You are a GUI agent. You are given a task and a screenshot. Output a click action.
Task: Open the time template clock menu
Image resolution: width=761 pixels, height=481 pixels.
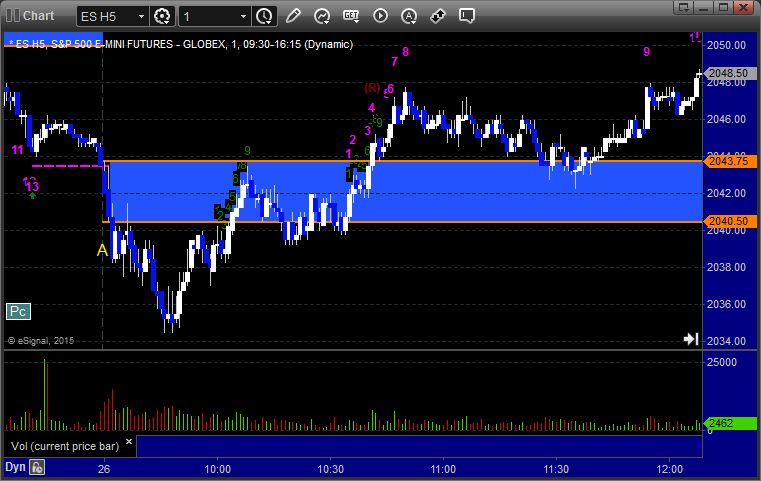[264, 16]
